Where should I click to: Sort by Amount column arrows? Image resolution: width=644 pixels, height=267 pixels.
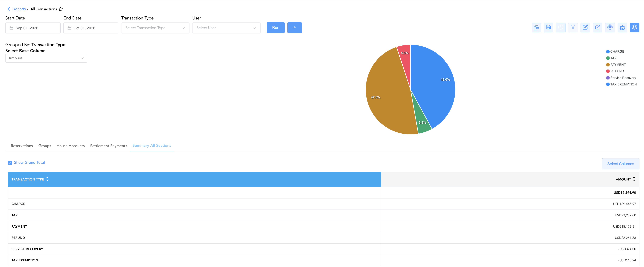(634, 179)
